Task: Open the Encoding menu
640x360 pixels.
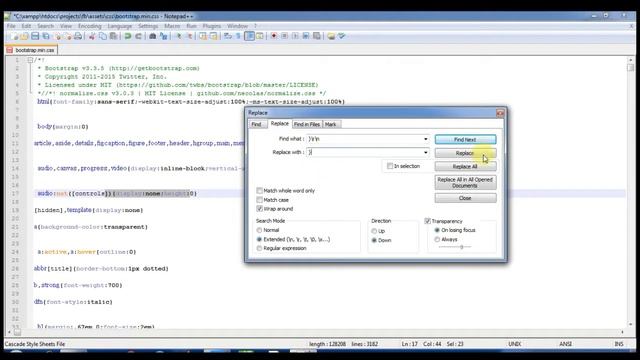Action: pos(89,26)
